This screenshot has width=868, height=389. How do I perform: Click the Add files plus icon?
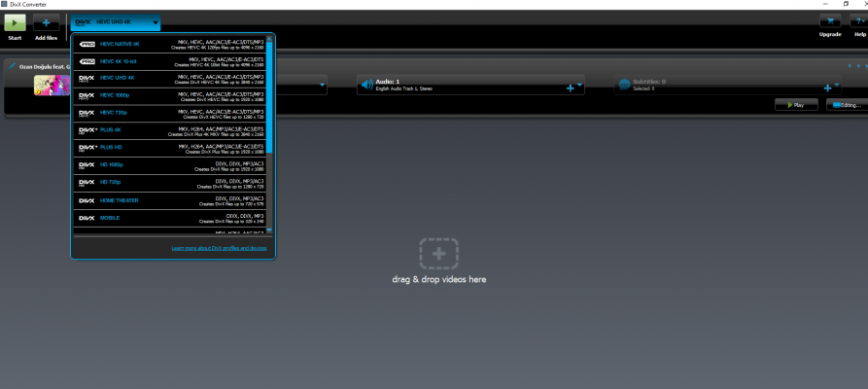click(46, 22)
